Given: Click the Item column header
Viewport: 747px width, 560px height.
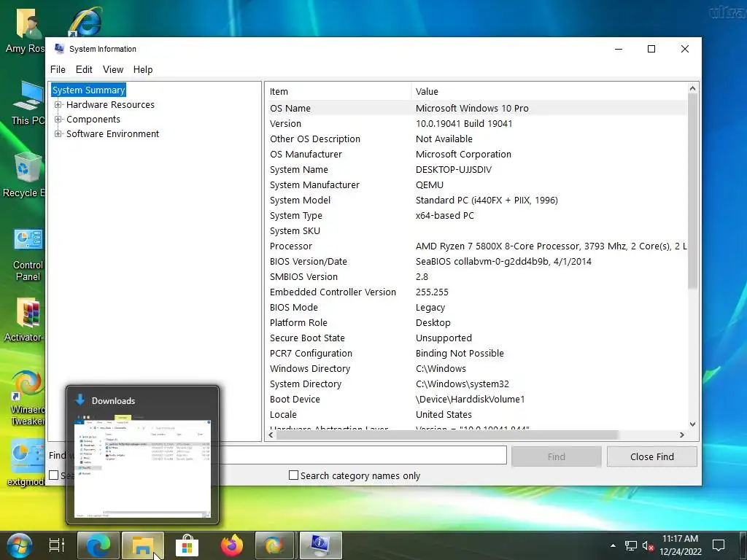Looking at the screenshot, I should pos(338,91).
